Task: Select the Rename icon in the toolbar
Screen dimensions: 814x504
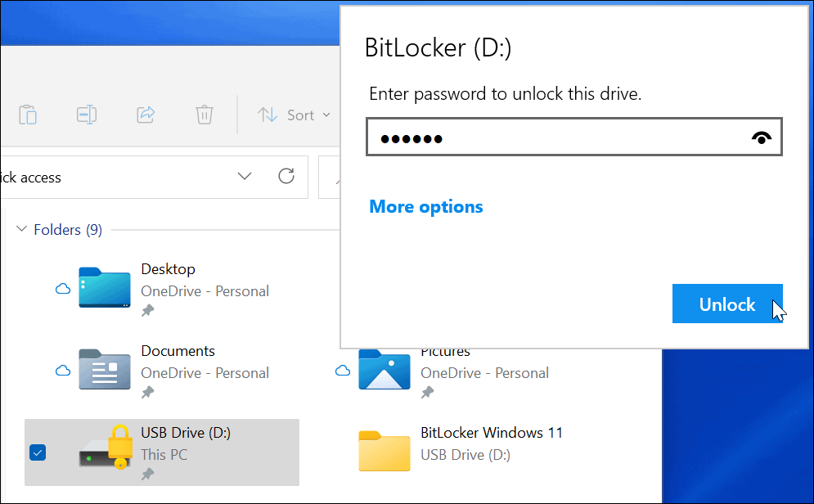Action: point(87,115)
